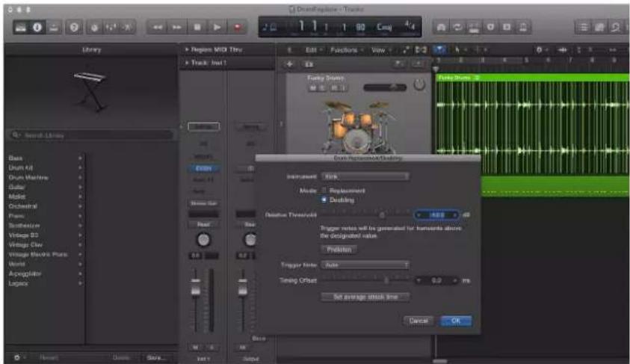Click Cancel in the drum replacement dialog

[419, 321]
